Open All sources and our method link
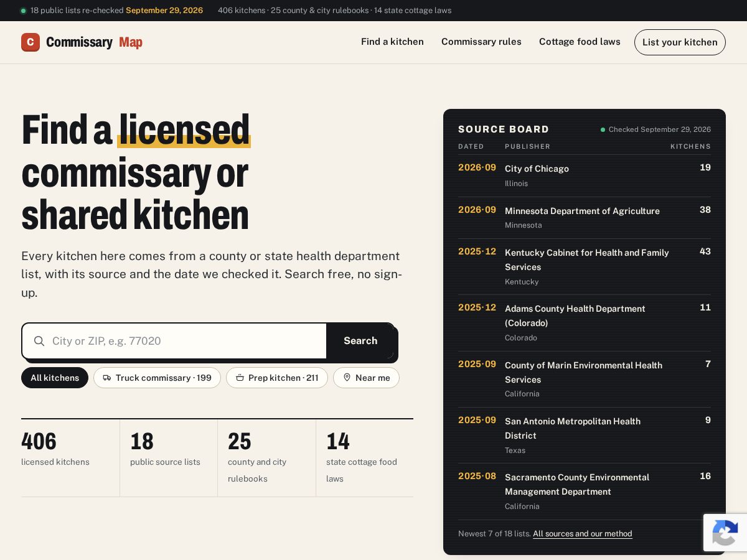The image size is (747, 560). point(583,534)
